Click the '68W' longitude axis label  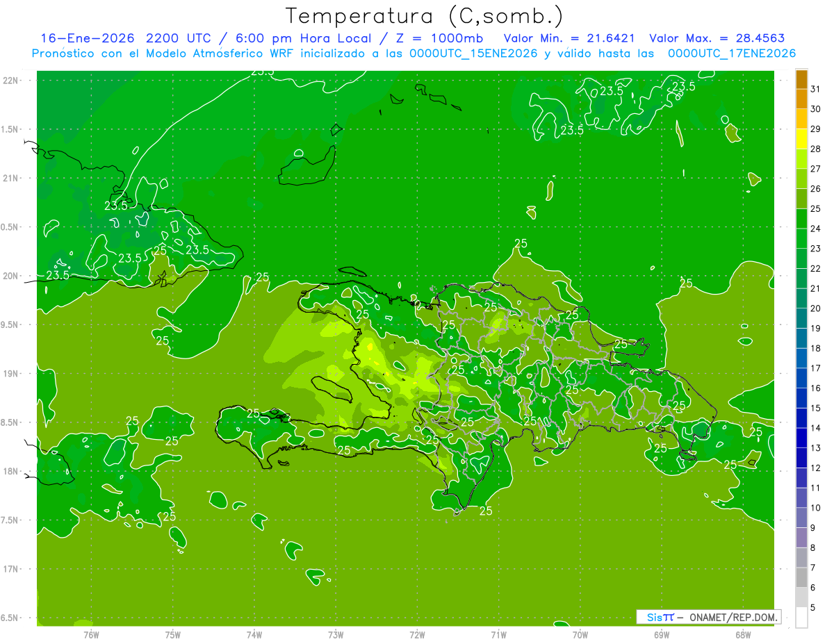coord(743,634)
